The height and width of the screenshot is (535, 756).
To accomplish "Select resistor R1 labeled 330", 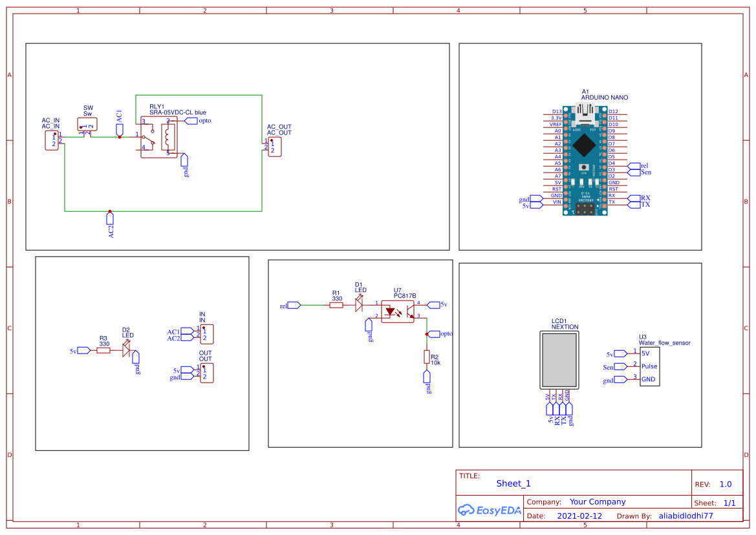I will 337,304.
